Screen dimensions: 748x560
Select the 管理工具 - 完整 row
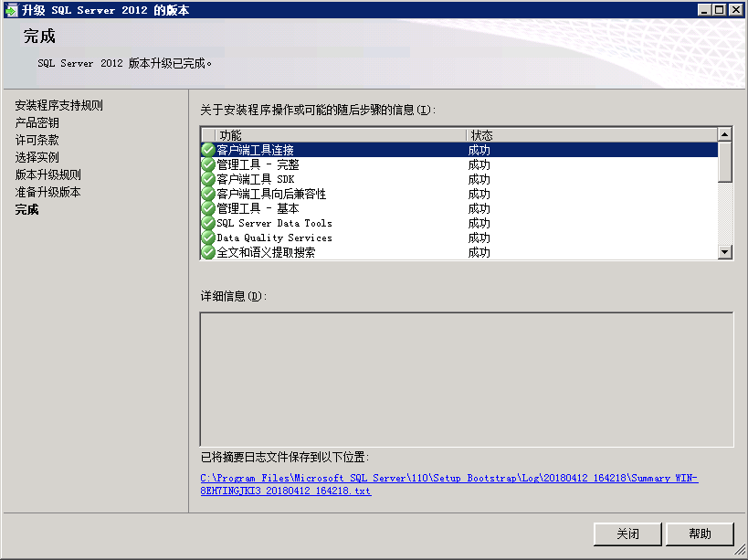point(459,164)
